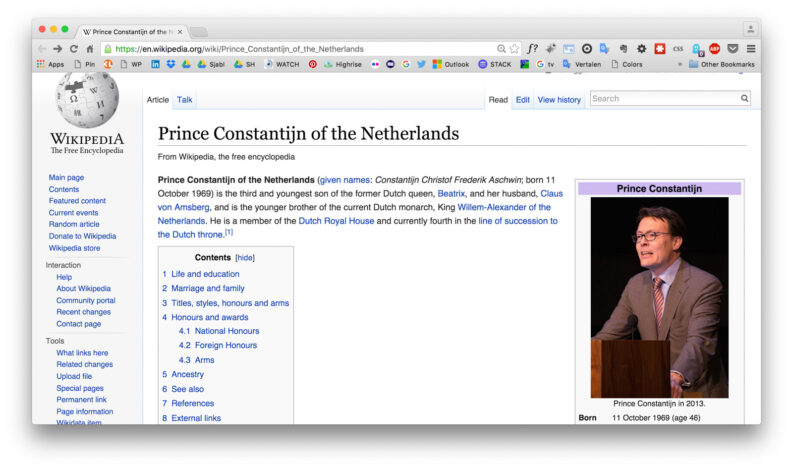Open the Pocket extension icon
The width and height of the screenshot is (793, 470).
coord(733,49)
